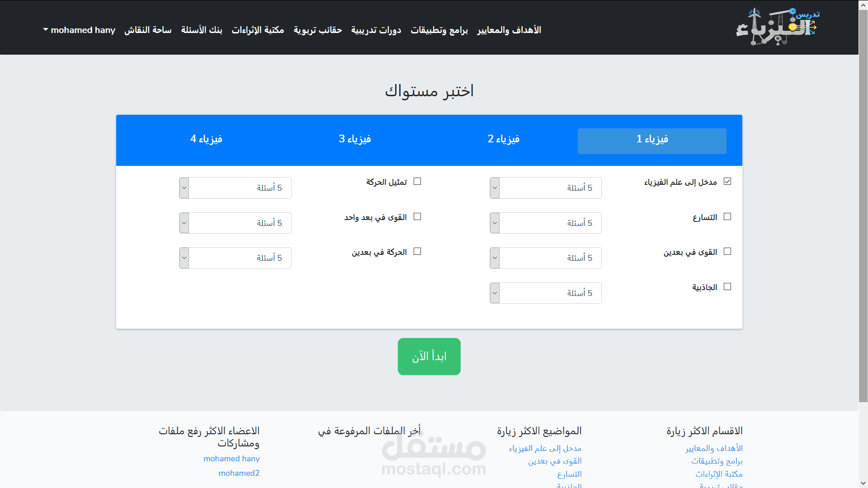
Task: Select القوى في بعد واحد checkbox
Action: point(417,217)
